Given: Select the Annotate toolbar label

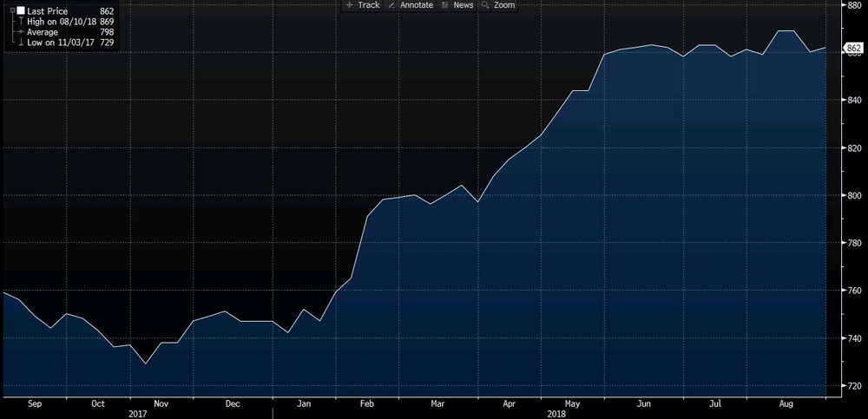Looking at the screenshot, I should [416, 5].
